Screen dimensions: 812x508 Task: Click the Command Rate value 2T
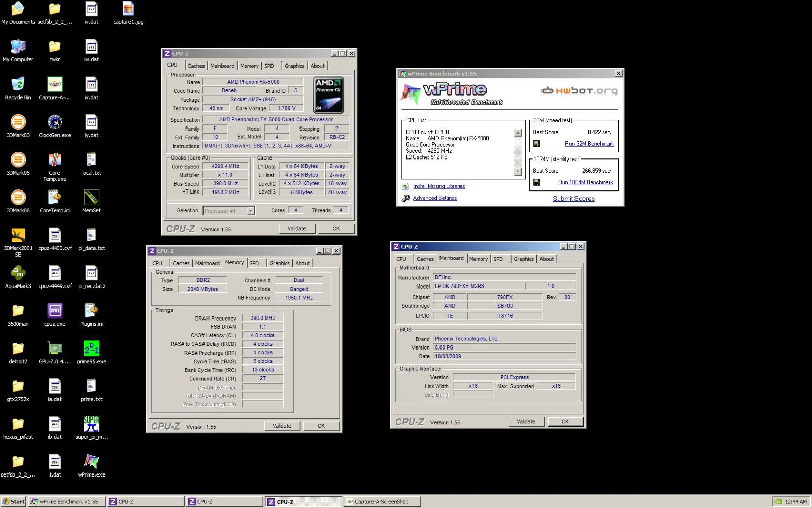pyautogui.click(x=262, y=378)
